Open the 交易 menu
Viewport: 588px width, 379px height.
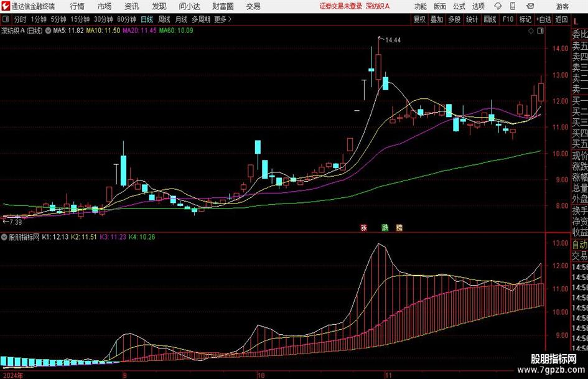tap(253, 6)
